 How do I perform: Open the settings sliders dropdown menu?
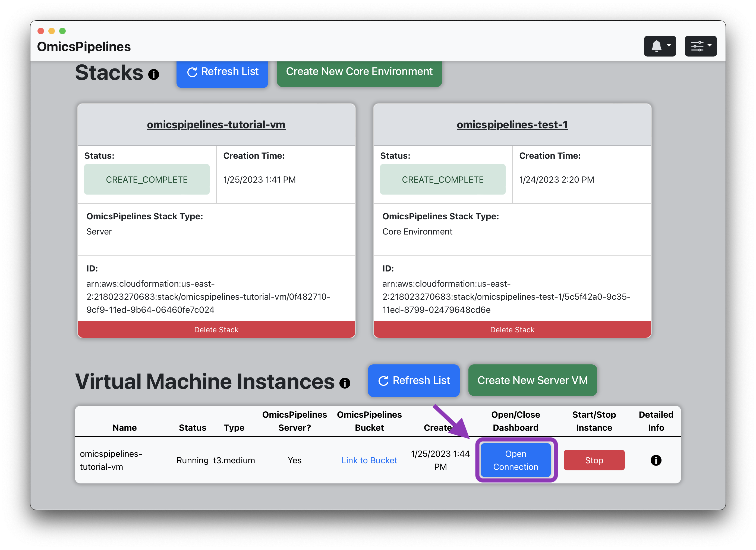pos(701,46)
